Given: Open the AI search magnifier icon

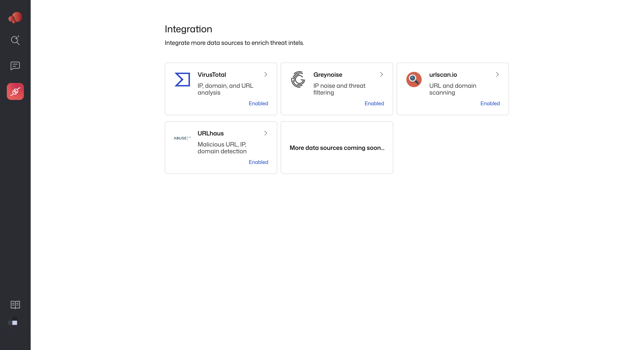Looking at the screenshot, I should tap(15, 40).
